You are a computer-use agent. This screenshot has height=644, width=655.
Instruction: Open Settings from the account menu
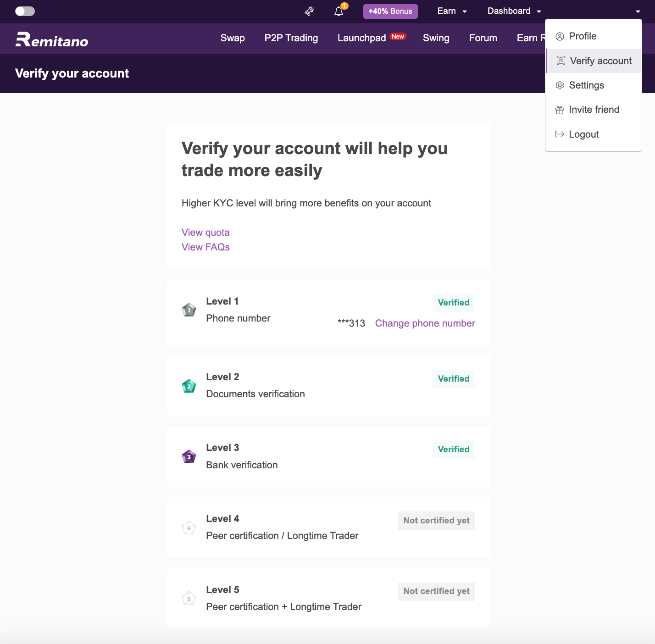[x=594, y=85]
